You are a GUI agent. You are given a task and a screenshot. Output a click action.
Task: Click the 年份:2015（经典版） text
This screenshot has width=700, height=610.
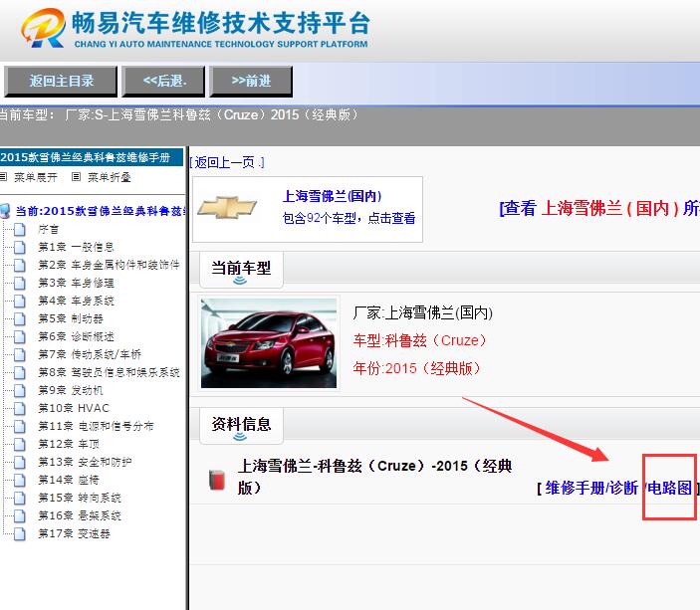(x=416, y=368)
